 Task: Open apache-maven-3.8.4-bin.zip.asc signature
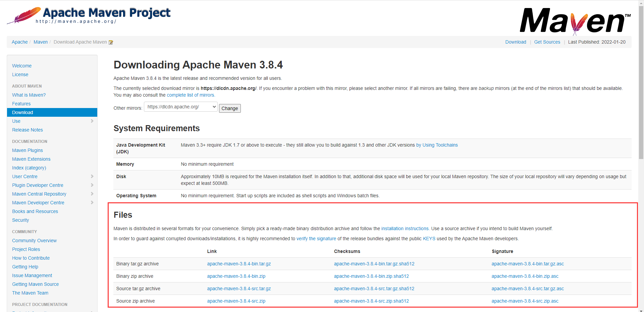point(525,276)
